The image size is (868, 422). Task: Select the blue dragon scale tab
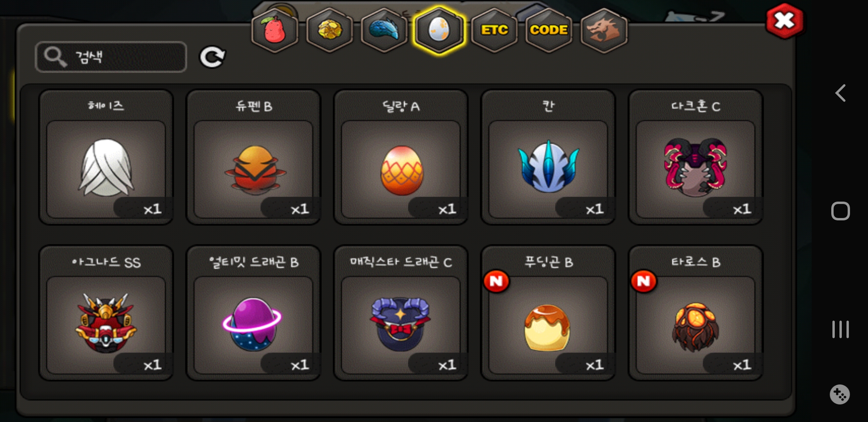click(x=384, y=30)
